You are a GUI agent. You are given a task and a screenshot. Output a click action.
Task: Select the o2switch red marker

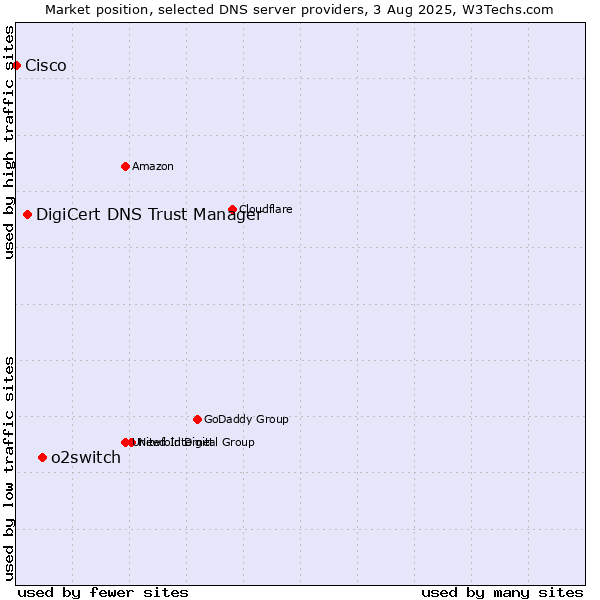coord(42,458)
